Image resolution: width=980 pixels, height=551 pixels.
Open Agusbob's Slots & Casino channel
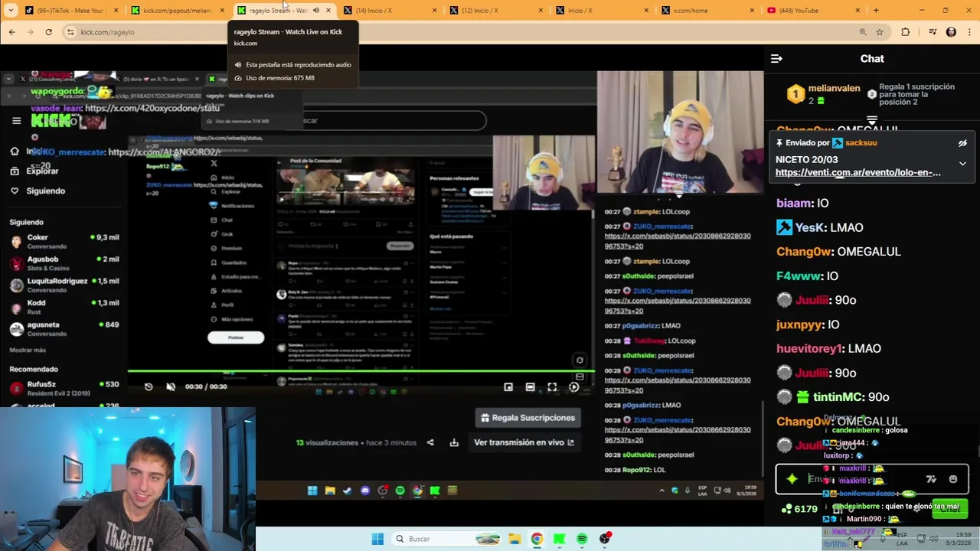64,263
